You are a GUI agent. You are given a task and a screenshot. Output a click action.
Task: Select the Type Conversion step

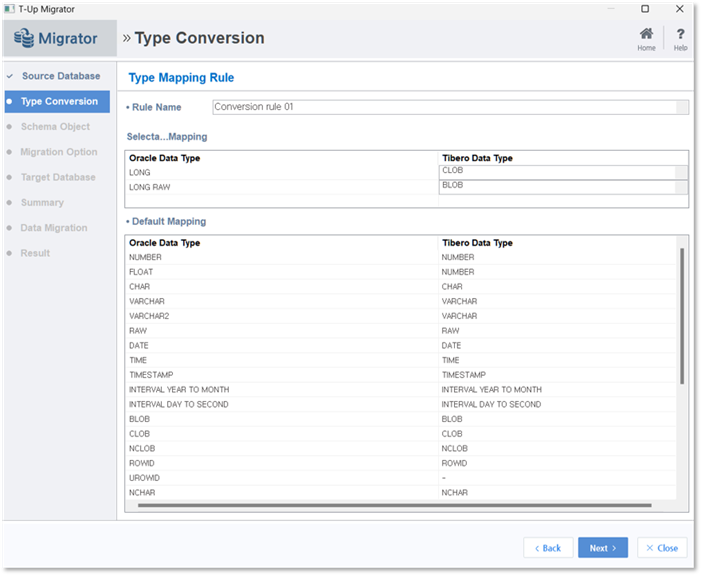pyautogui.click(x=57, y=101)
